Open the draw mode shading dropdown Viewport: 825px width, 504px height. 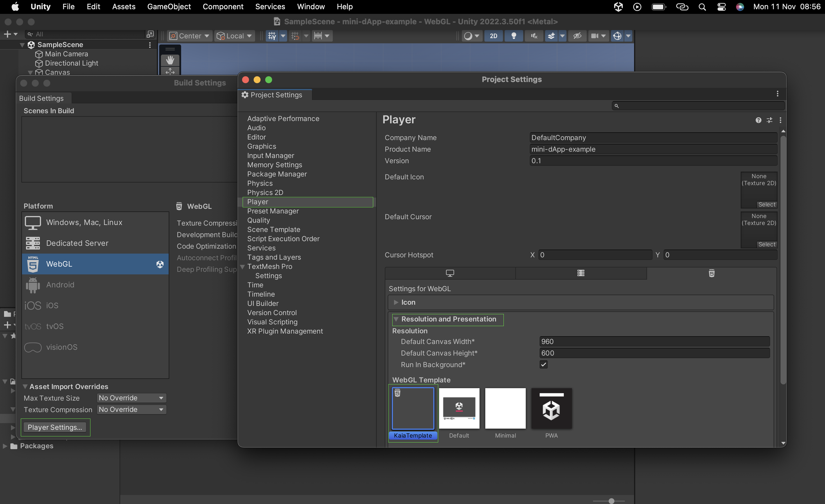tap(472, 36)
